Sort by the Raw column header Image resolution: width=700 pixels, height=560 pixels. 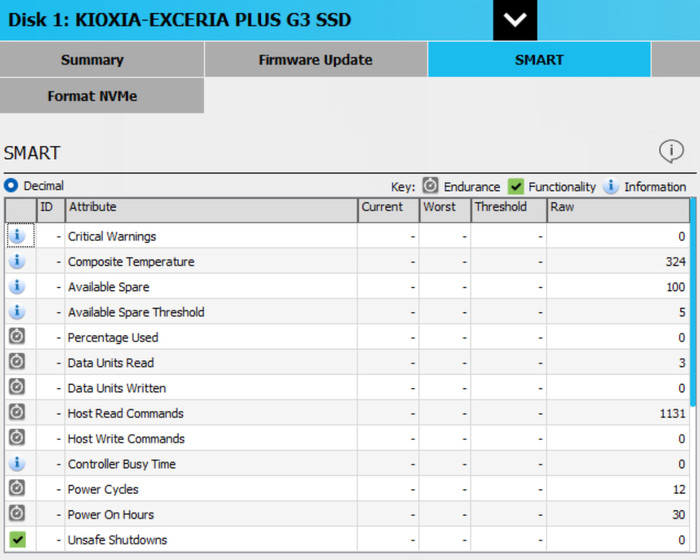618,209
